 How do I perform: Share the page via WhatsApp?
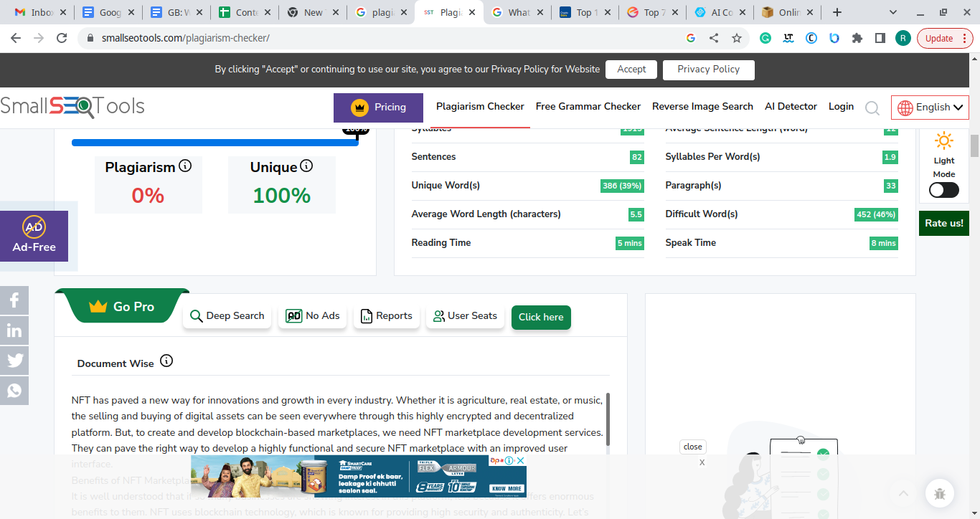pyautogui.click(x=14, y=391)
